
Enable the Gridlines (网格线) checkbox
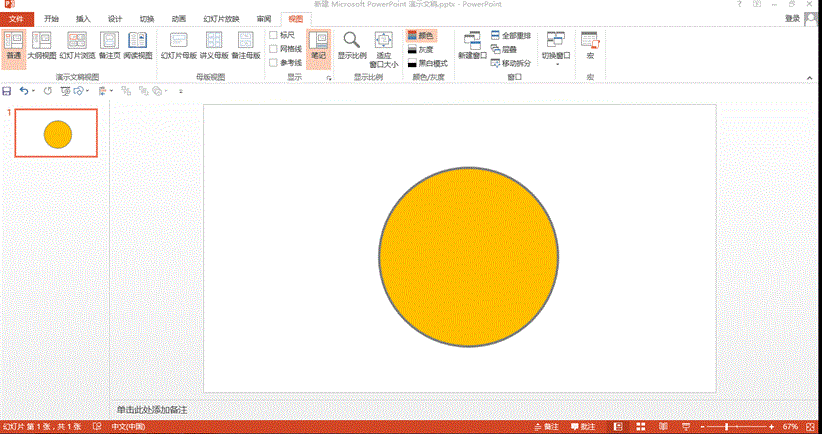pyautogui.click(x=274, y=49)
